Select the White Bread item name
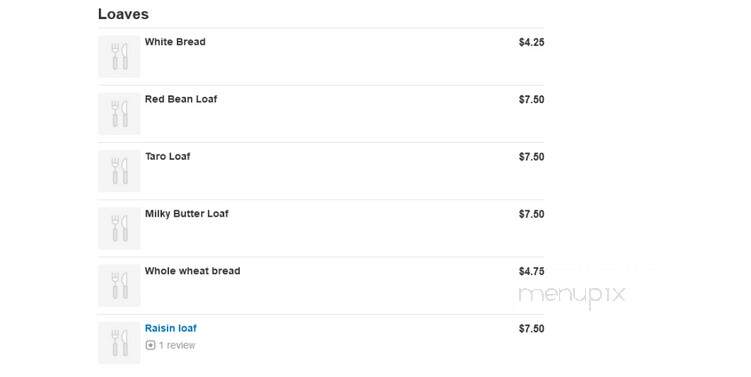This screenshot has width=751, height=377. (x=175, y=42)
